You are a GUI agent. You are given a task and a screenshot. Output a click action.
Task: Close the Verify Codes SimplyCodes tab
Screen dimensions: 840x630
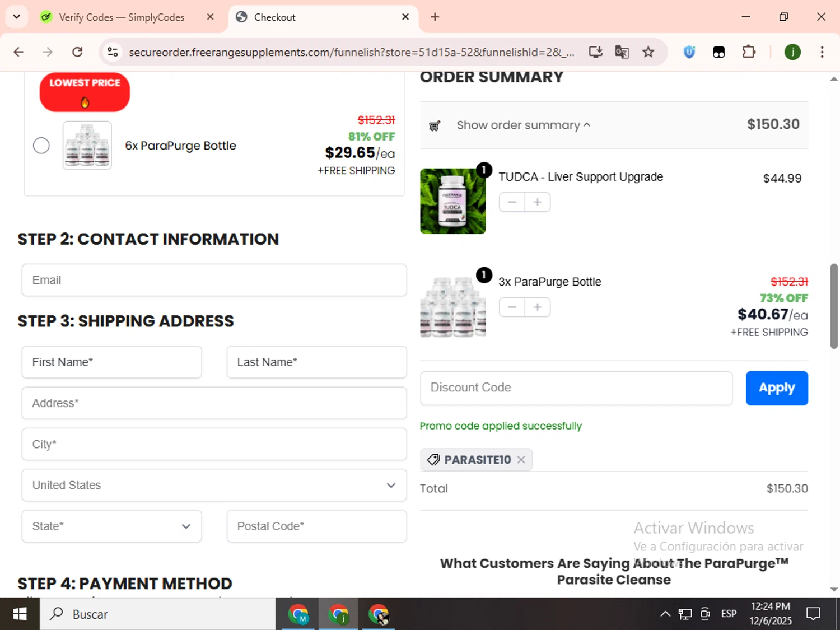click(210, 17)
